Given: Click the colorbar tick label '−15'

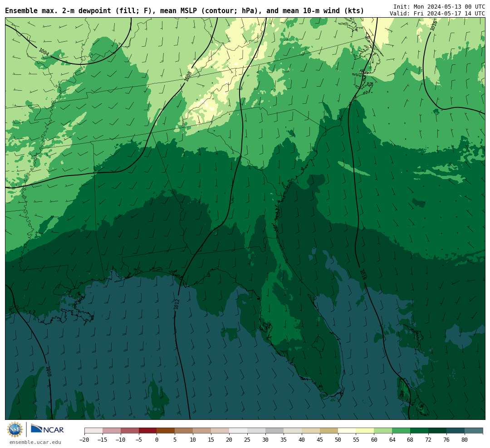Looking at the screenshot, I should 103,440.
